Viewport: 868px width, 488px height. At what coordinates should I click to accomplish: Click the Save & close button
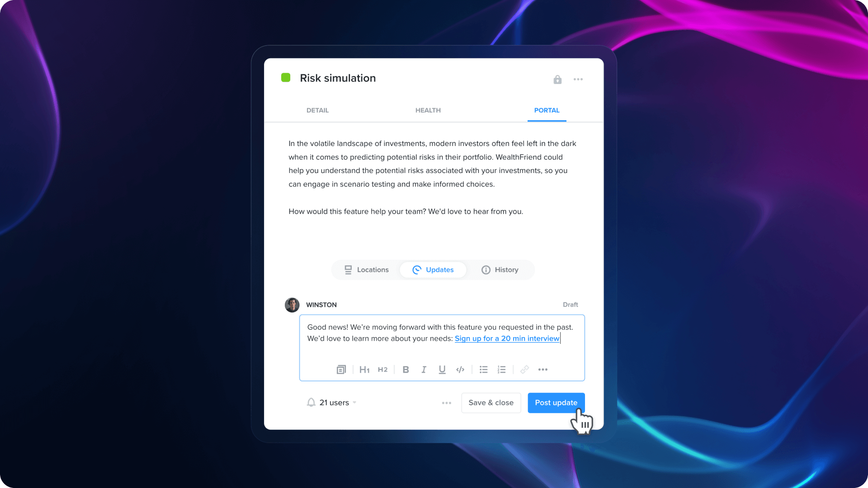[x=491, y=402]
